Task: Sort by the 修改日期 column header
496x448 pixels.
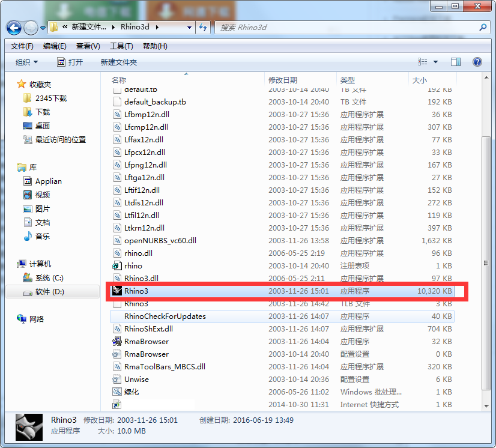Action: [x=282, y=80]
